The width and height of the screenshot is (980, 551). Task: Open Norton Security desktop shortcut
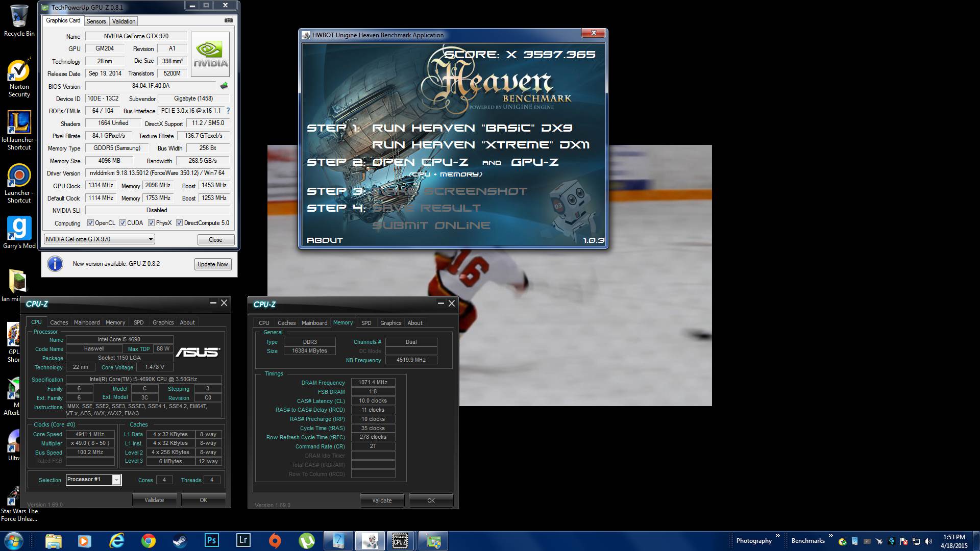click(19, 79)
